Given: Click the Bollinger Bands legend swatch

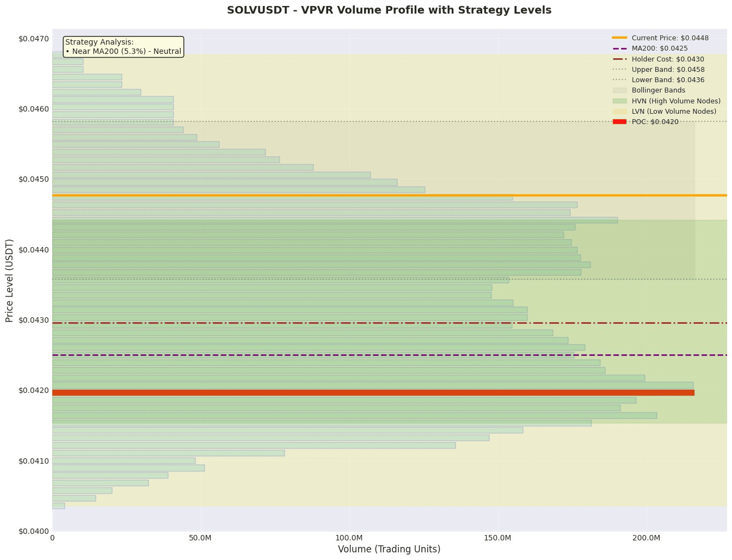Looking at the screenshot, I should click(x=619, y=90).
